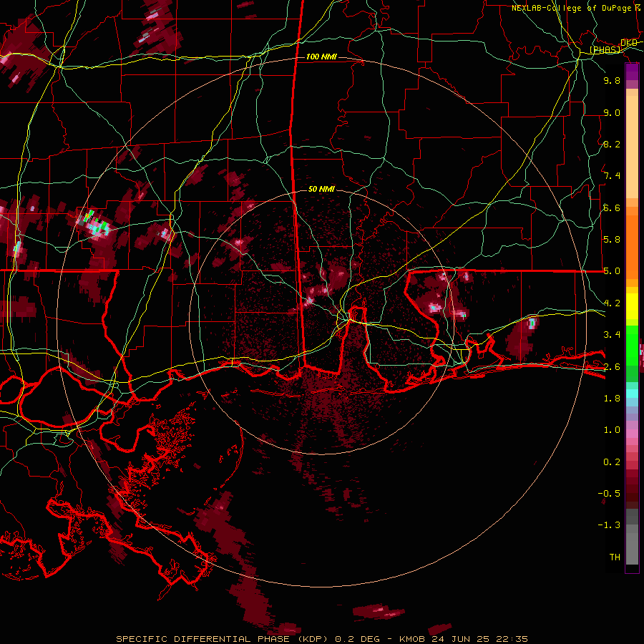Pick the purple swatch atop the color scale
Image resolution: width=644 pixels, height=644 pixels.
(x=632, y=72)
